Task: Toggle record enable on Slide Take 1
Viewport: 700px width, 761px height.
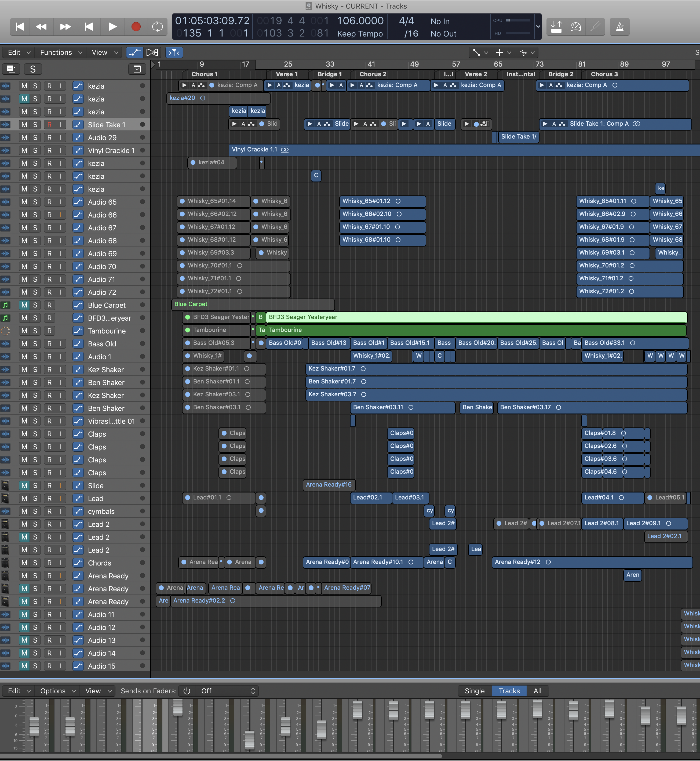Action: coord(49,125)
